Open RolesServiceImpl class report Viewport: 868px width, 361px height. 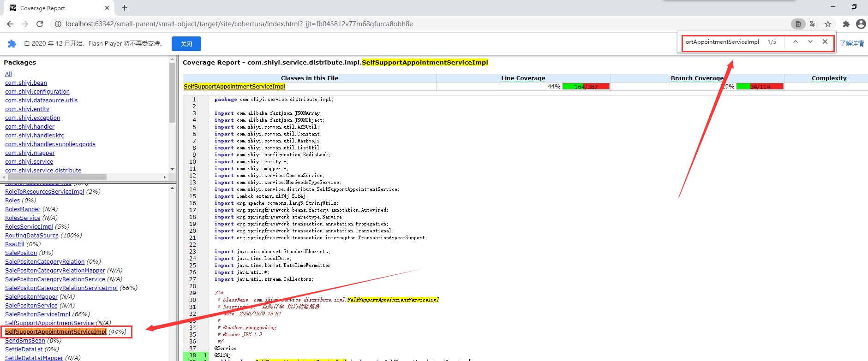pos(29,227)
